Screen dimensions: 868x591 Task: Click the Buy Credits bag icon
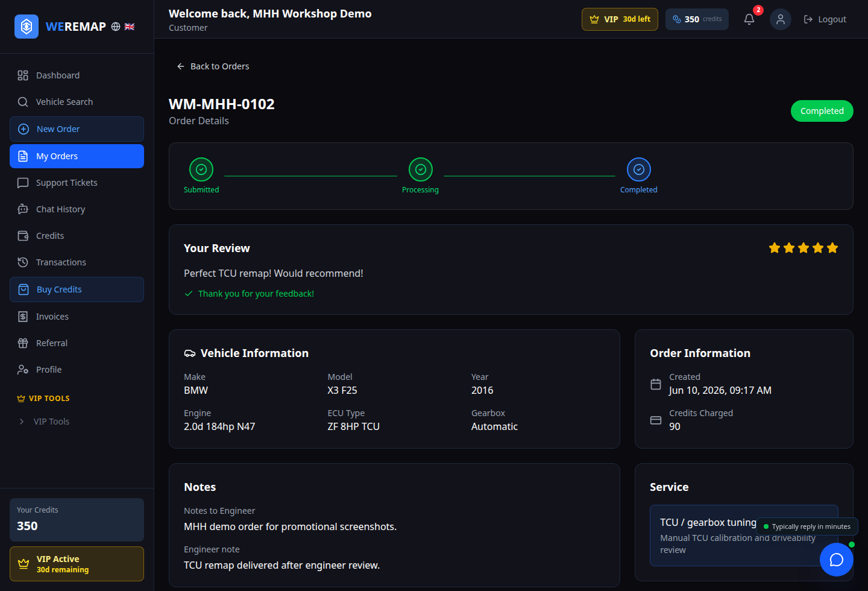coord(24,289)
